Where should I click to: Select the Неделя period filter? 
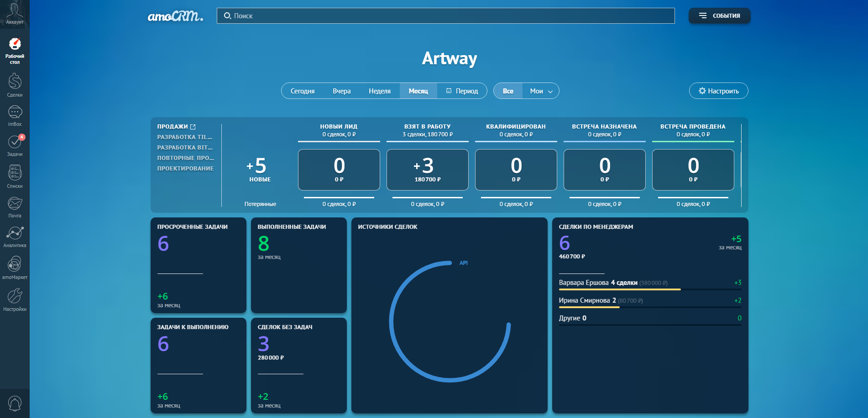pos(379,91)
